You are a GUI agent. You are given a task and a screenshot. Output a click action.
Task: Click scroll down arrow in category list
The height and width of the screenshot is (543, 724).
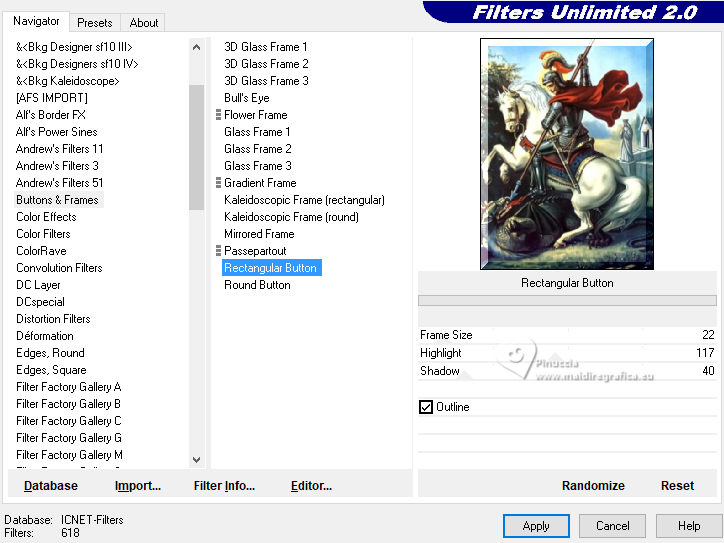click(x=196, y=460)
